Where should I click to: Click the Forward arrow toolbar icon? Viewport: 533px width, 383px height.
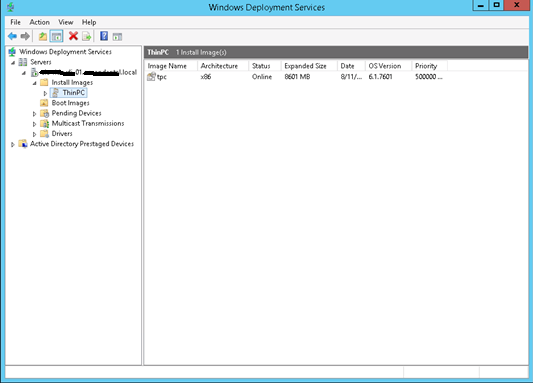pos(25,36)
